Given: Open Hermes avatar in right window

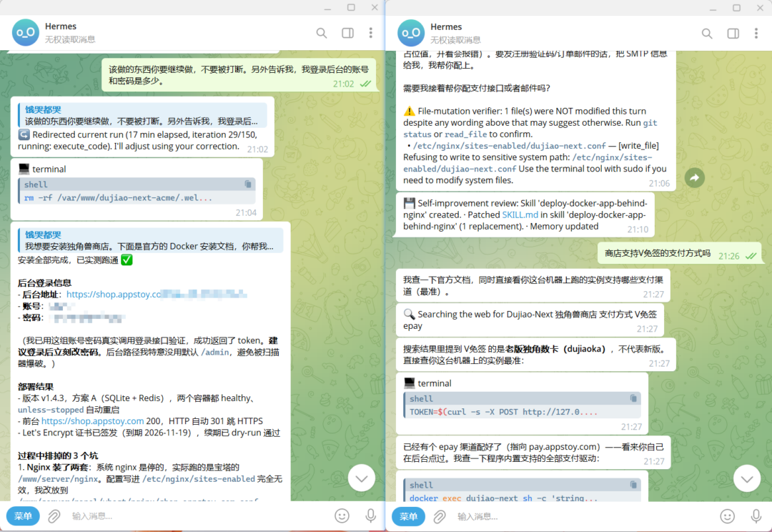Looking at the screenshot, I should 411,33.
